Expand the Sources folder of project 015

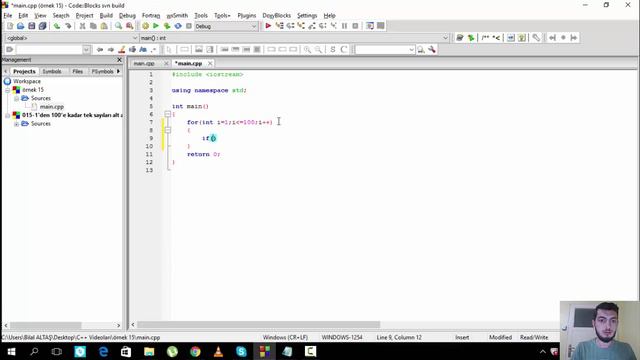tap(16, 124)
